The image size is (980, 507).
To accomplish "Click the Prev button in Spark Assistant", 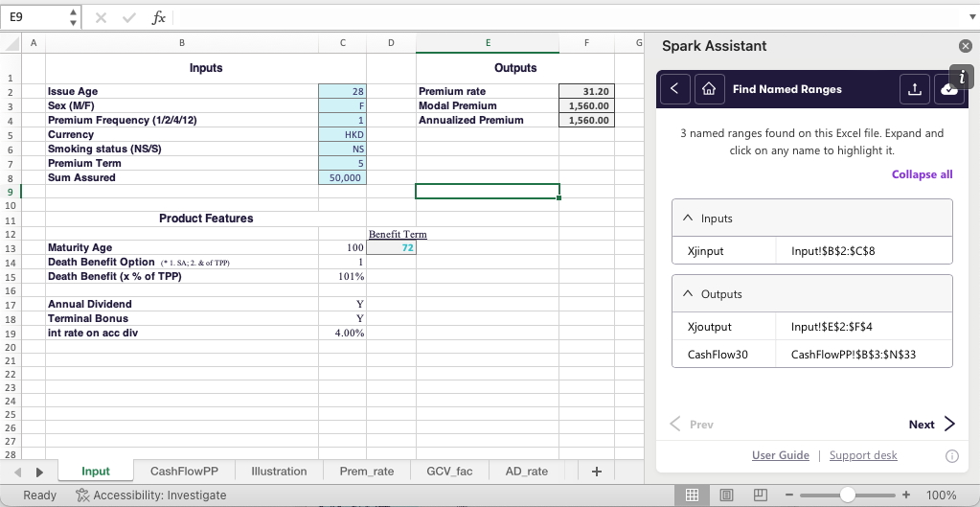I will 692,425.
